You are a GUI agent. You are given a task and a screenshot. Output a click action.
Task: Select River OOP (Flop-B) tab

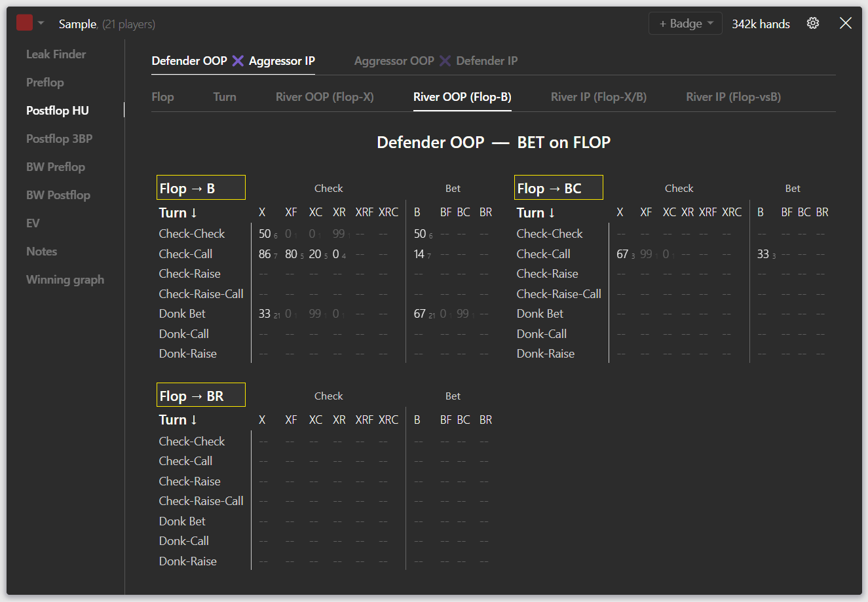coord(462,97)
